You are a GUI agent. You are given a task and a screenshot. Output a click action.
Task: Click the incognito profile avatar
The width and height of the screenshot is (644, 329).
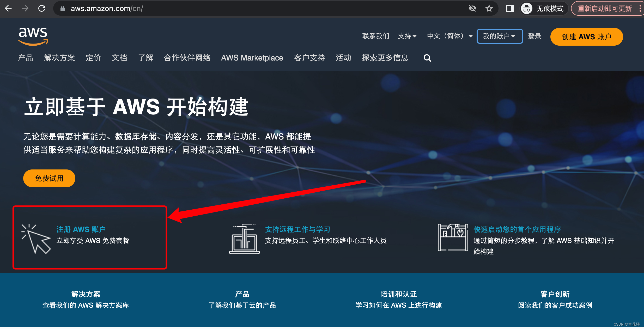tap(526, 8)
